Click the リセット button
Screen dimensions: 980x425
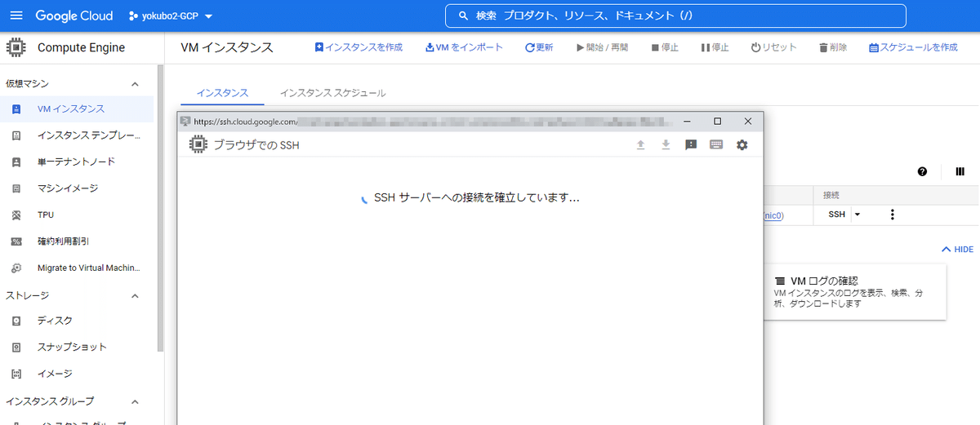(x=773, y=47)
